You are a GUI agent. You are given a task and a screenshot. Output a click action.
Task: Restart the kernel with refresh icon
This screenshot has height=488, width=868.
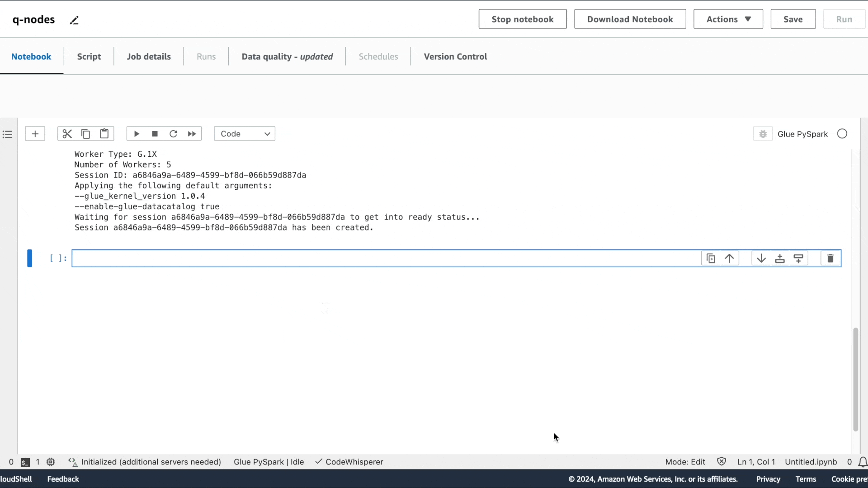[x=173, y=134]
